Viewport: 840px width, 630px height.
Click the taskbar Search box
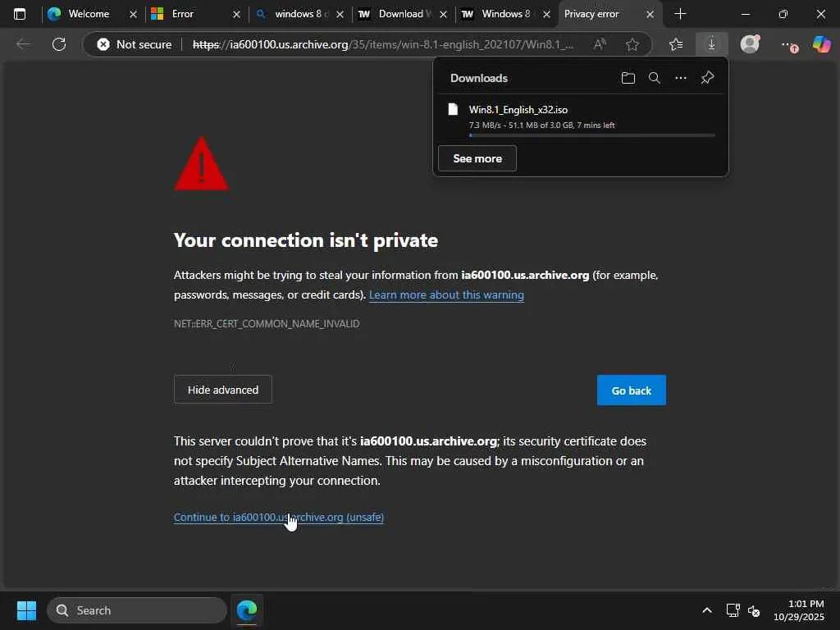[137, 610]
